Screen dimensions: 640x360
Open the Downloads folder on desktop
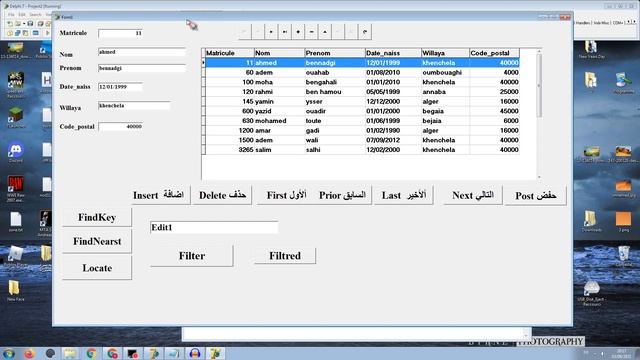[591, 221]
